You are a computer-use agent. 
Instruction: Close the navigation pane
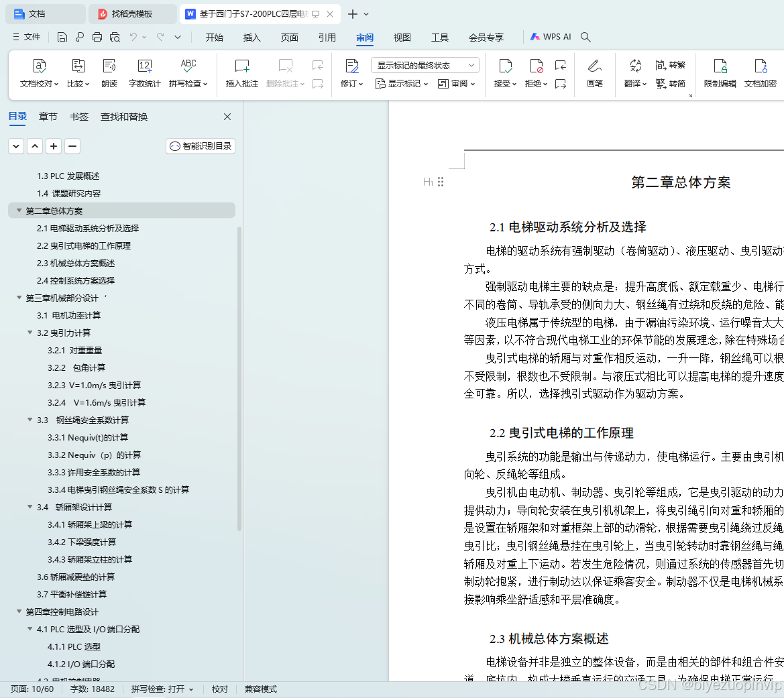[x=227, y=117]
